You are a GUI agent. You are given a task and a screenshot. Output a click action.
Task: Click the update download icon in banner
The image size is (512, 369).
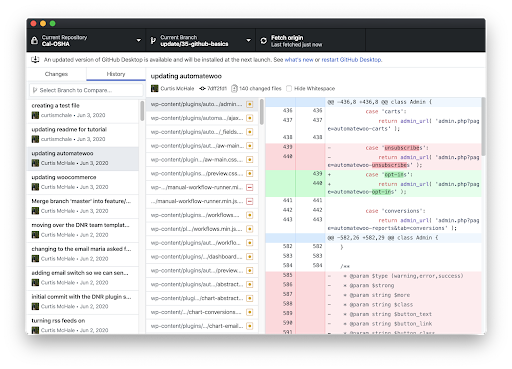tap(35, 60)
